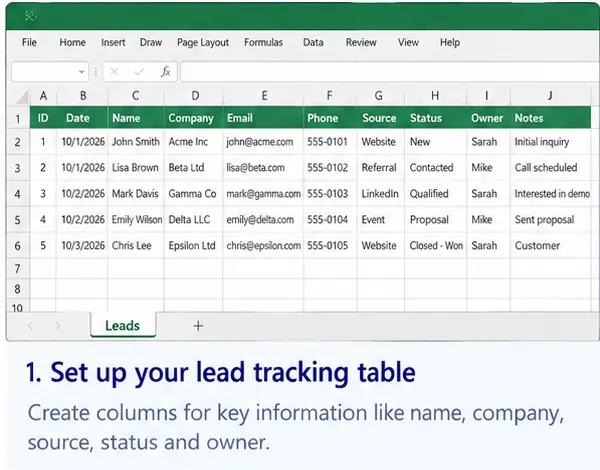The image size is (600, 470).
Task: Go to previous sheet arrow
Action: point(30,326)
